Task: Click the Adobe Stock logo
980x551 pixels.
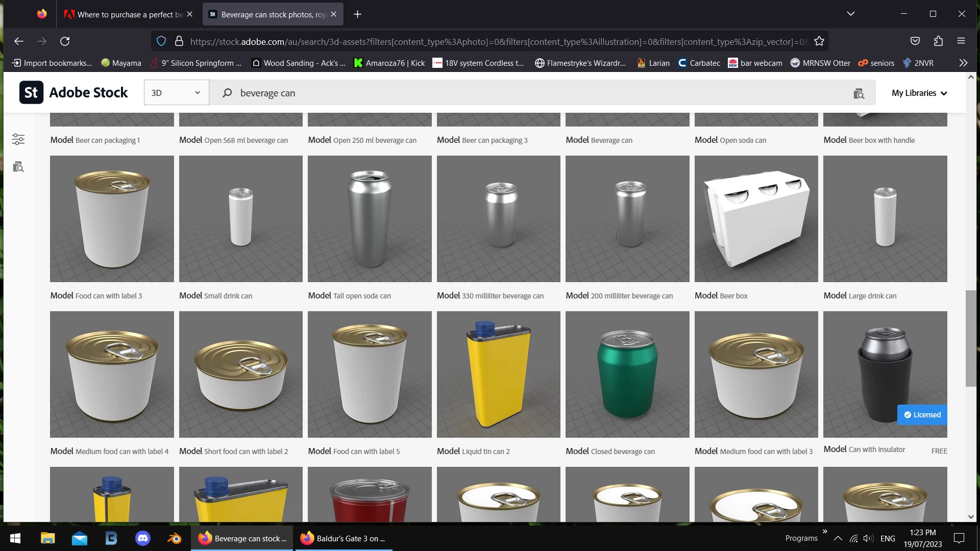Action: 74,93
